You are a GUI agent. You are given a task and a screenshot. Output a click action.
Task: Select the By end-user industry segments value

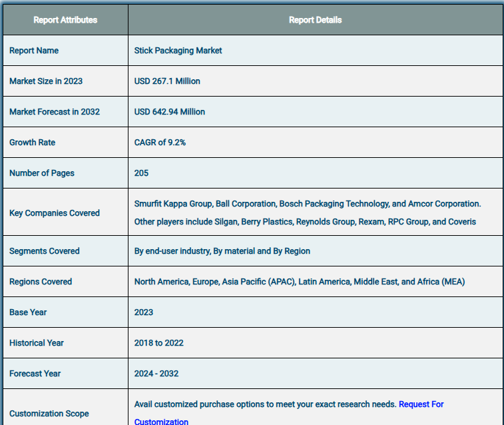(222, 251)
